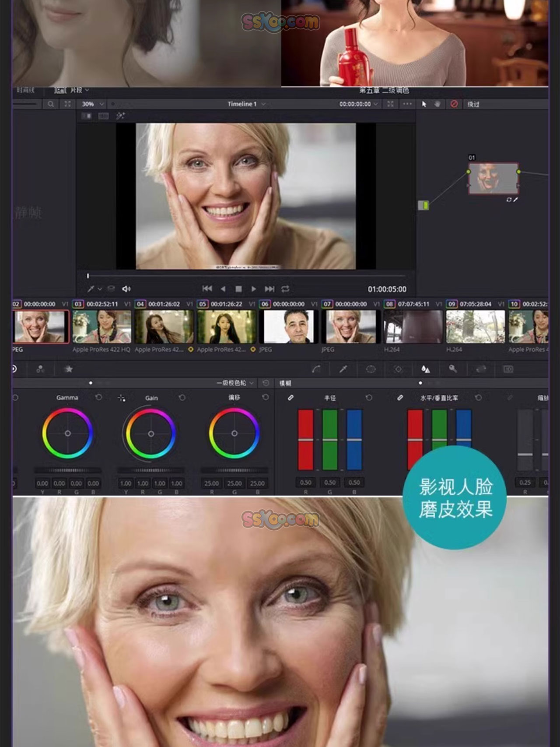Select clip 07 JPEG thumbnail
The image size is (560, 747).
(x=351, y=327)
